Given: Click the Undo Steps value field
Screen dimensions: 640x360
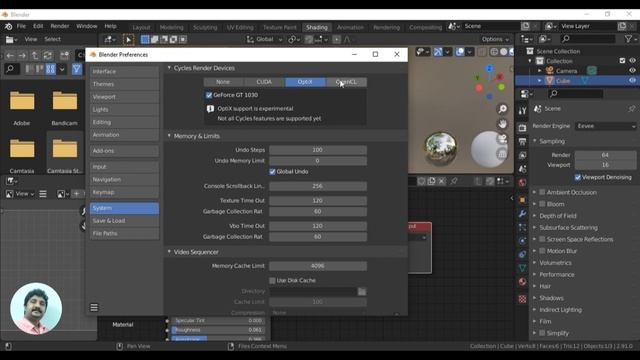Looking at the screenshot, I should point(318,150).
